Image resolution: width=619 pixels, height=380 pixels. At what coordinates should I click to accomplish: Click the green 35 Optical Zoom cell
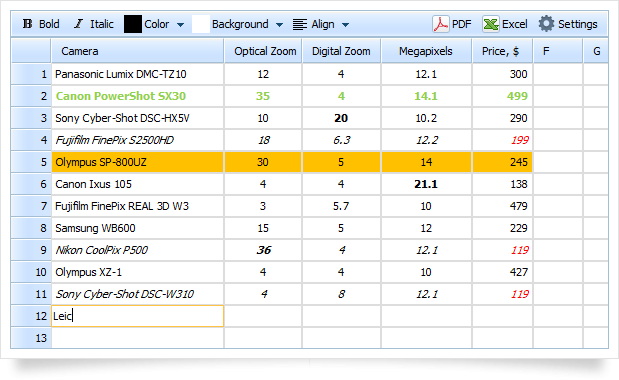[x=263, y=96]
